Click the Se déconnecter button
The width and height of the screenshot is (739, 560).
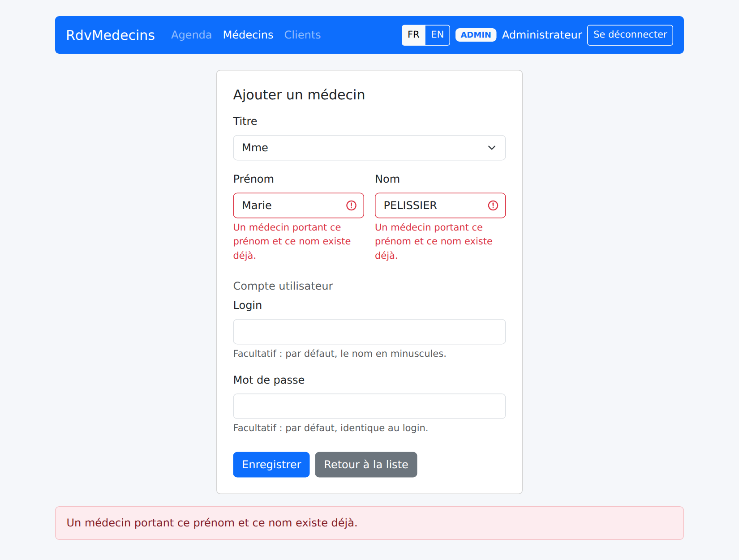(630, 35)
